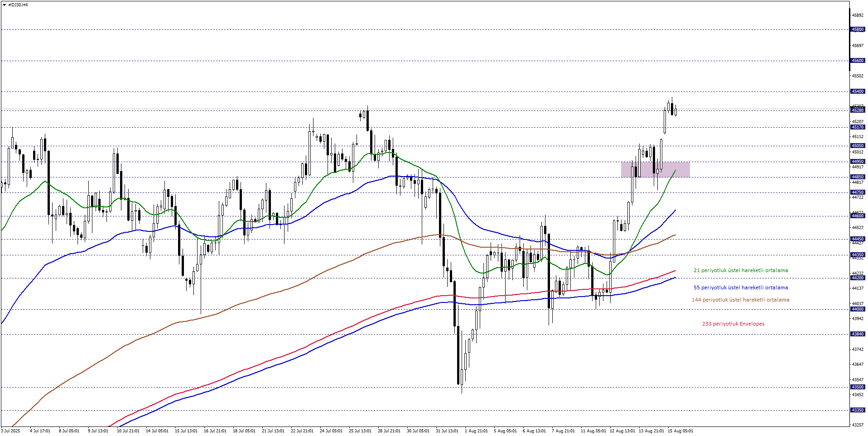Viewport: 868px width, 436px height.
Task: Click the '5 Aug 05:01' time axis label
Action: (x=505, y=431)
